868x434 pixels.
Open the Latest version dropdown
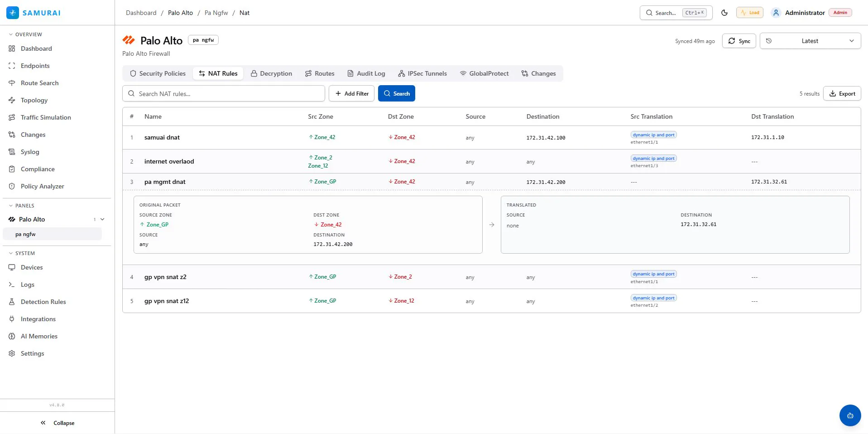pos(810,41)
